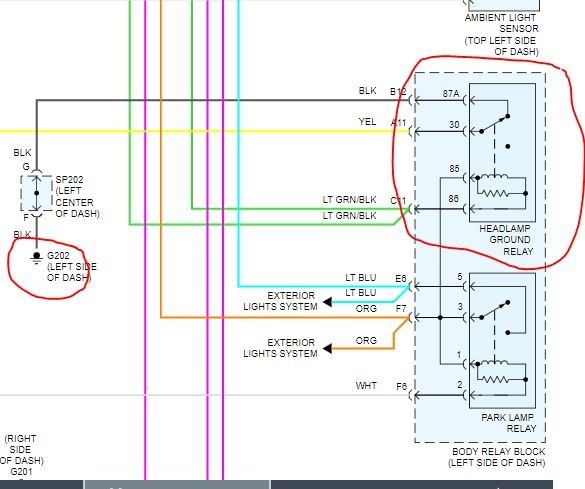The height and width of the screenshot is (489, 585).
Task: Click relay terminal label 87A
Action: point(451,94)
